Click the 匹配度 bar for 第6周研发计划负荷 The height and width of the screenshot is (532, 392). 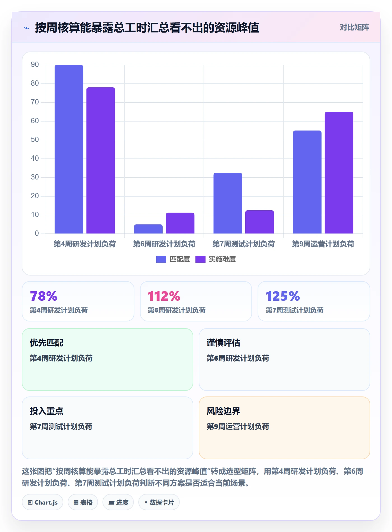(x=148, y=229)
